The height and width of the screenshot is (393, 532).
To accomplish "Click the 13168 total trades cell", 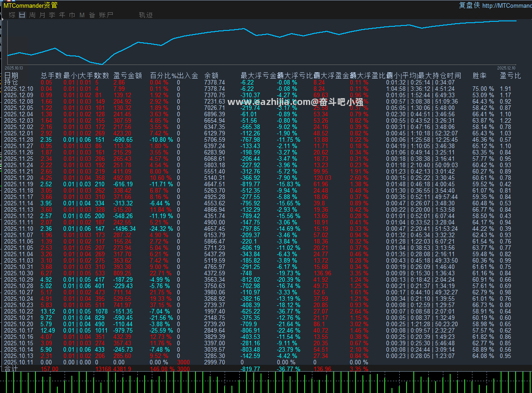I will pos(103,369).
